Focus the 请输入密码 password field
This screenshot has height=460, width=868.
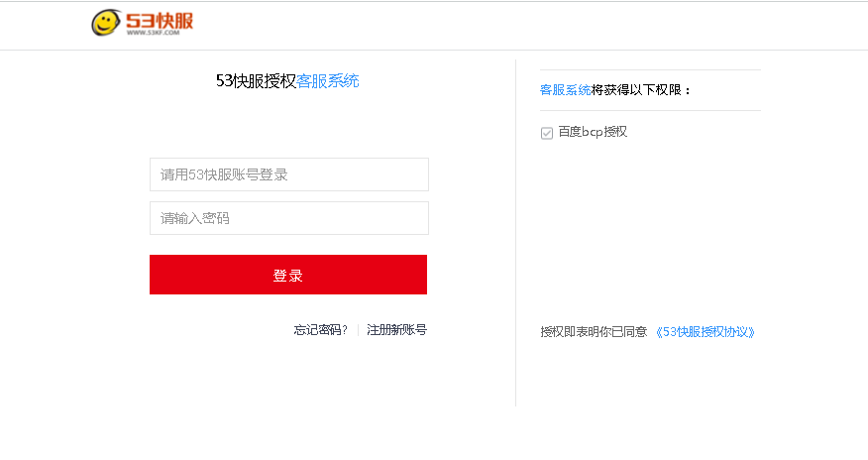[289, 218]
